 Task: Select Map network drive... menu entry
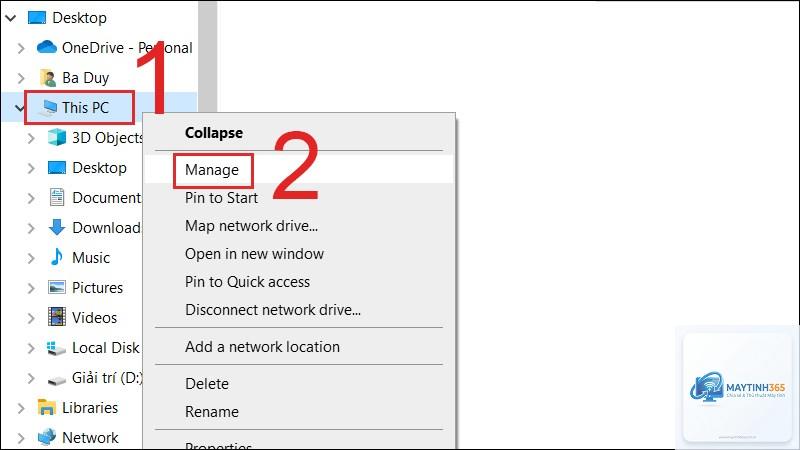[x=252, y=226]
